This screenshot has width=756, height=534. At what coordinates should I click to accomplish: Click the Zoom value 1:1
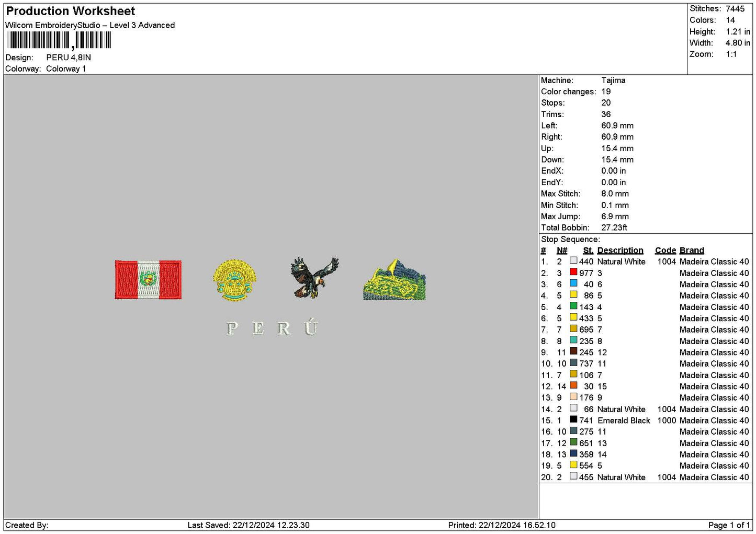731,54
